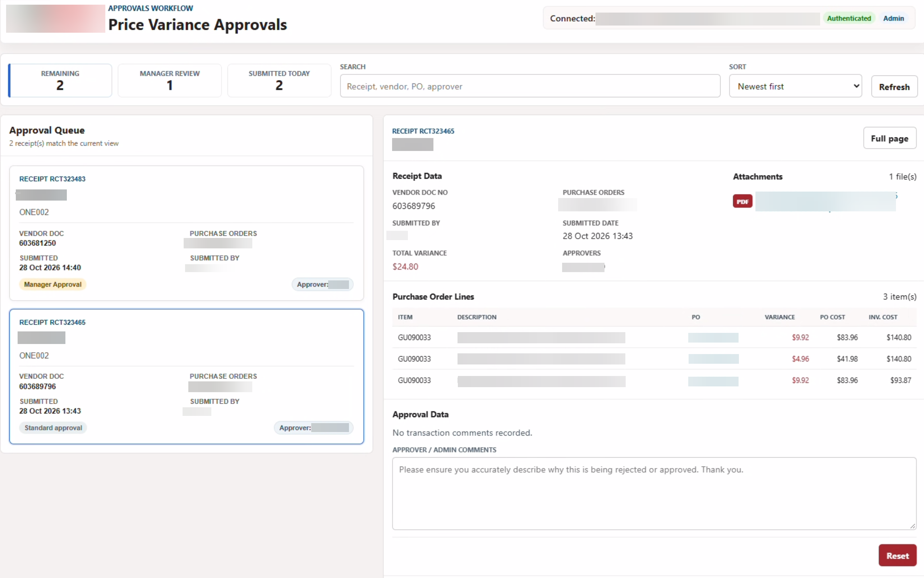
Task: Click the Admin role badge
Action: 893,18
